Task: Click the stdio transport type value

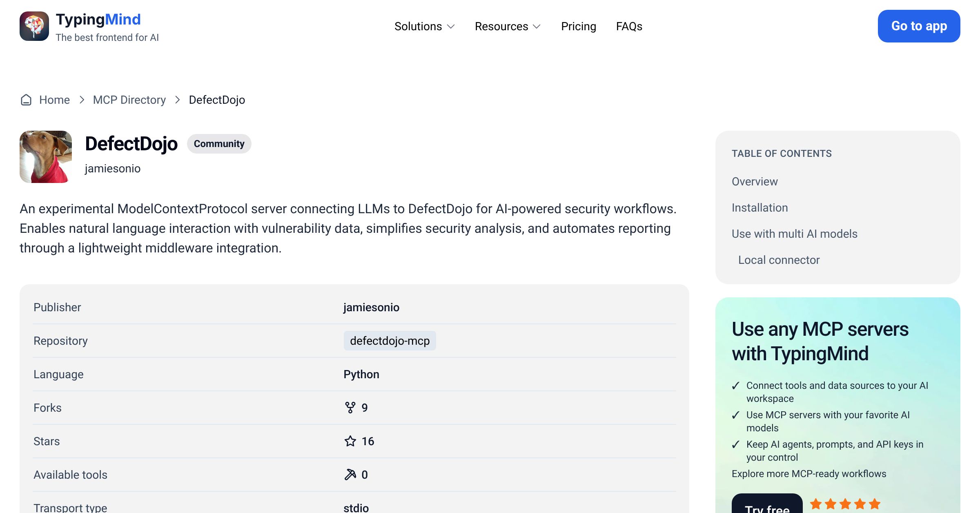Action: [x=356, y=507]
